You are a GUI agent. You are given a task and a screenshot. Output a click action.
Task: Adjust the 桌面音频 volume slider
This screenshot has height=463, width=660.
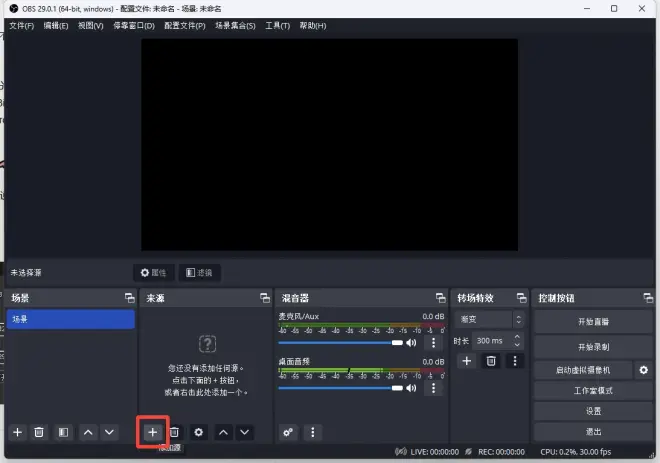coord(340,387)
